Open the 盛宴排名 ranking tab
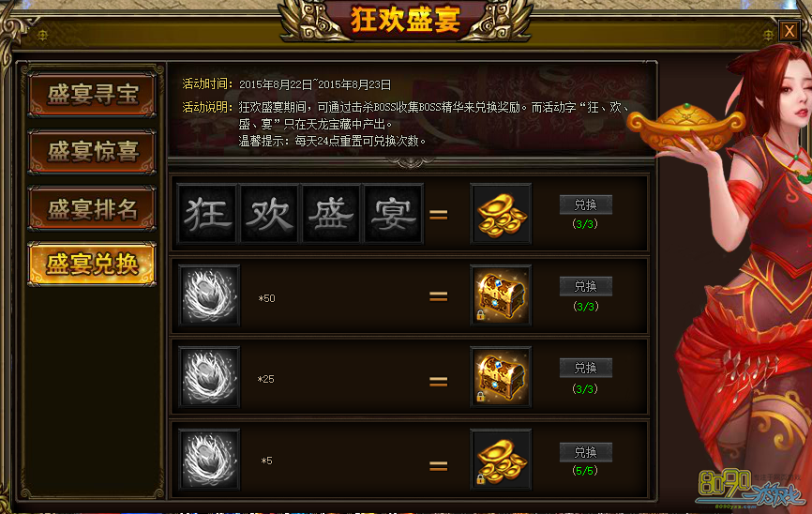The width and height of the screenshot is (812, 514). pos(92,209)
